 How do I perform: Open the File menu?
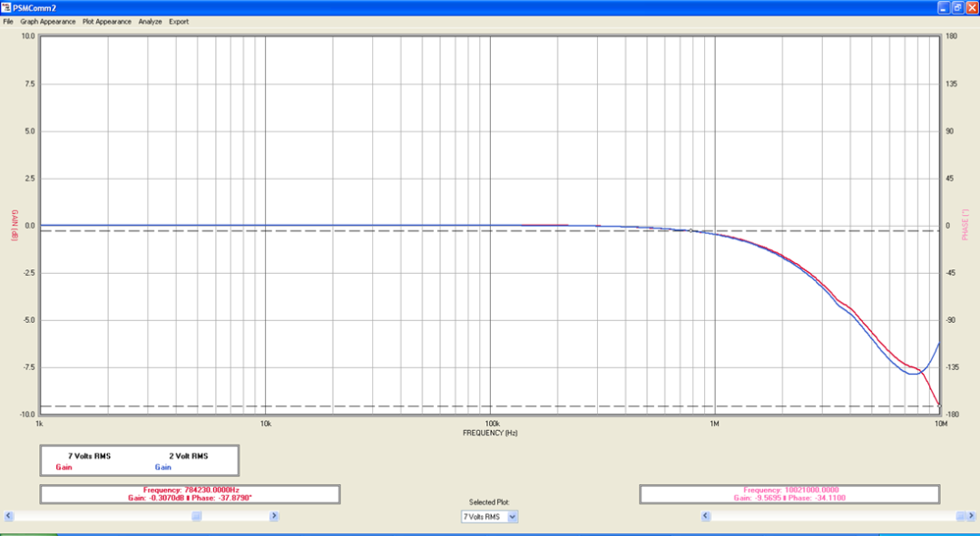click(8, 22)
